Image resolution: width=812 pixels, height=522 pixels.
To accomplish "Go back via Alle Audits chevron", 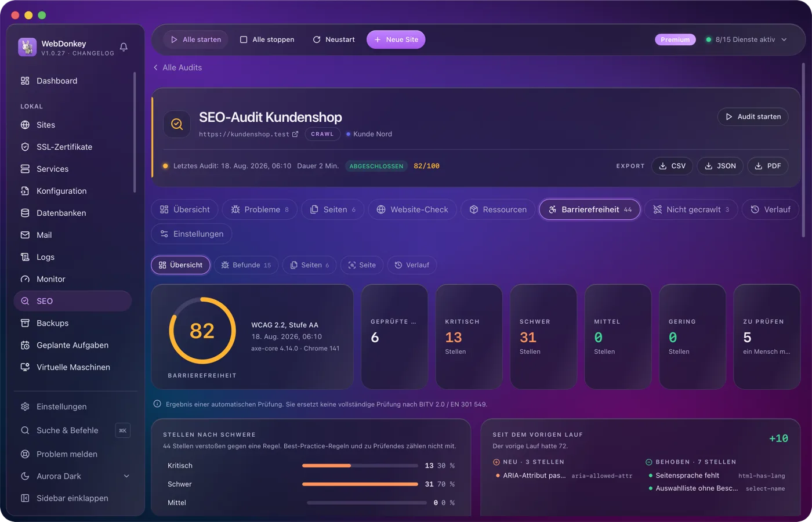I will pyautogui.click(x=155, y=67).
